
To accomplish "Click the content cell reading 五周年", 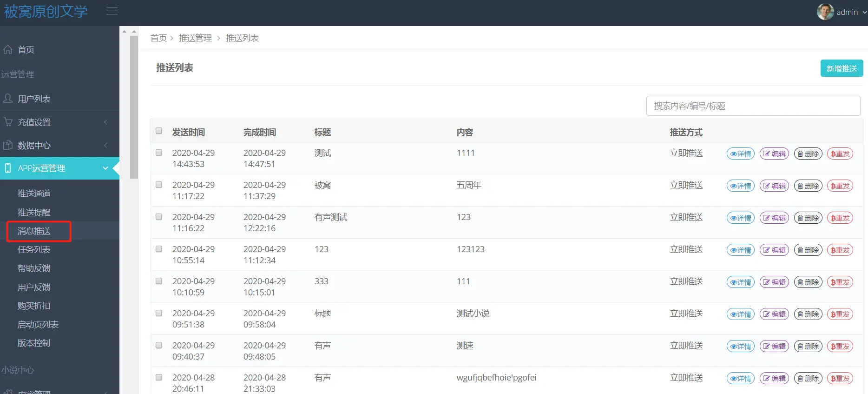I will pyautogui.click(x=469, y=185).
